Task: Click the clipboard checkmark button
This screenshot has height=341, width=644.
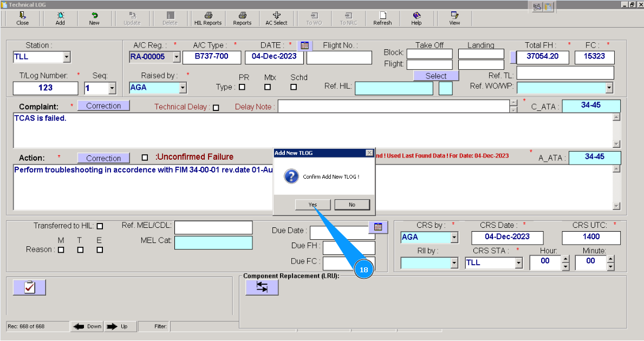Action: (29, 287)
